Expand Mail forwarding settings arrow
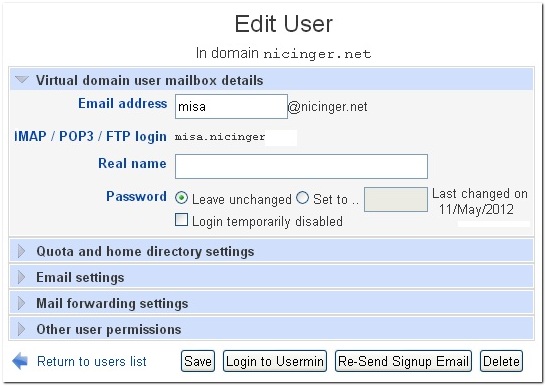 tap(21, 303)
